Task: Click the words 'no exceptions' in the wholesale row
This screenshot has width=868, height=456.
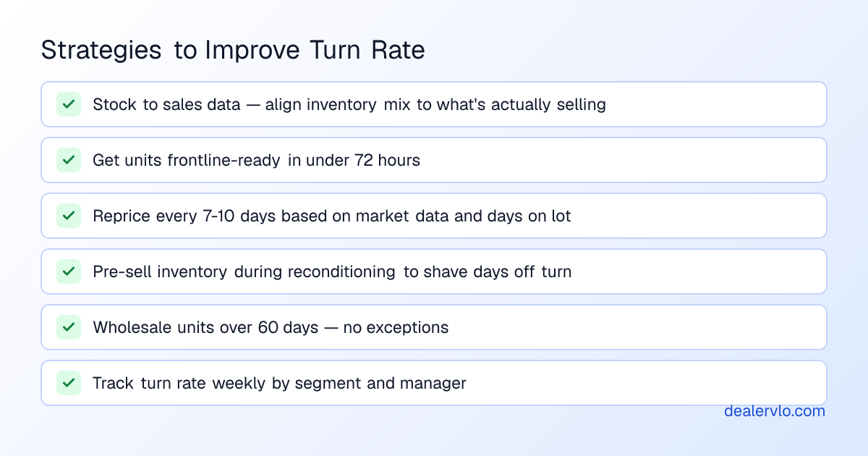Action: (x=396, y=327)
